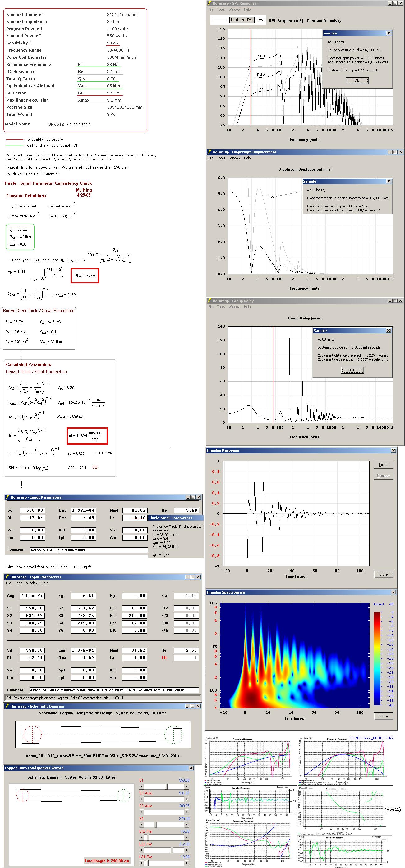Click the 'Bl = 17.074 newton/amp' result

click(x=87, y=436)
